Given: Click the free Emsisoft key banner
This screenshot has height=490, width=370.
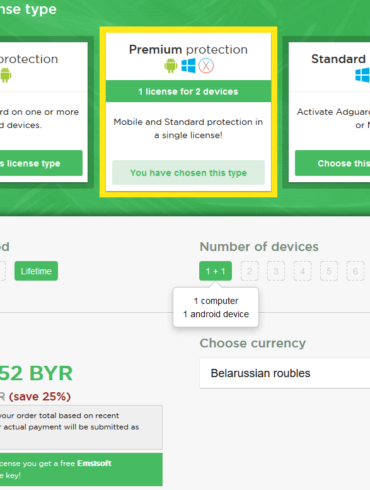Looking at the screenshot, I should tap(81, 469).
